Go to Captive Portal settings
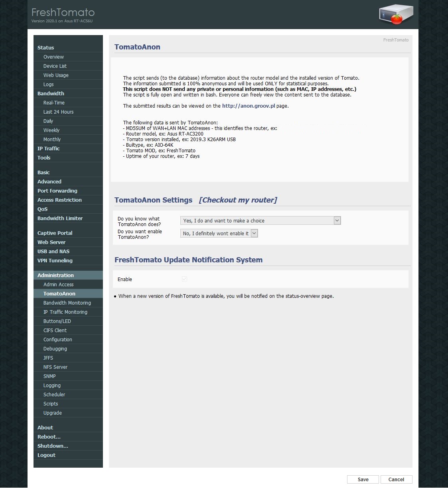Viewport: 448px width, 488px height. point(68,233)
